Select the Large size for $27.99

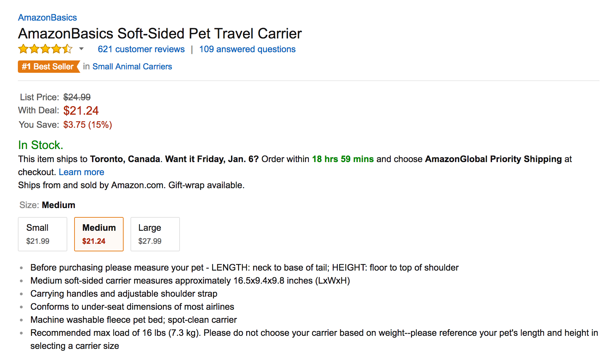click(x=155, y=234)
